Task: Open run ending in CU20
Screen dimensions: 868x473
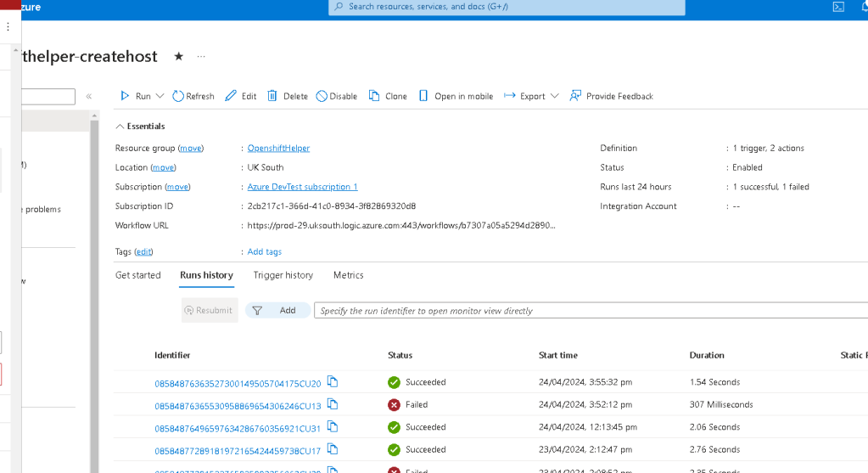Action: click(x=238, y=383)
